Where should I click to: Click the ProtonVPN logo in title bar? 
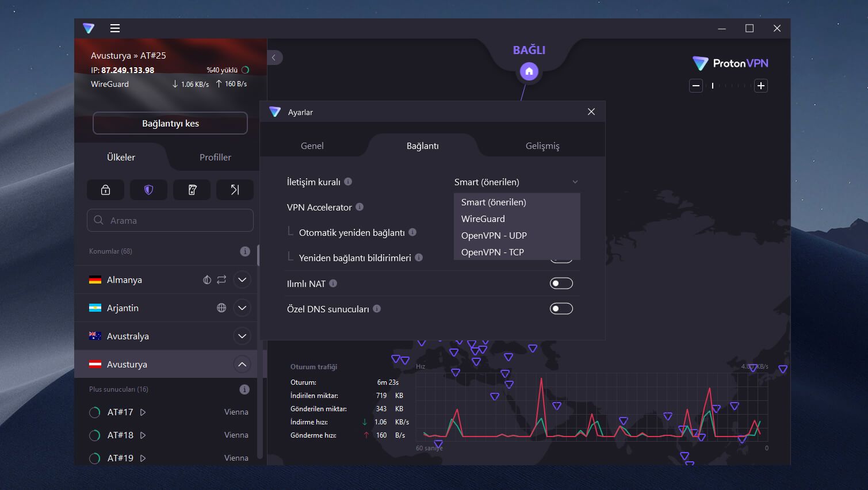tap(89, 28)
